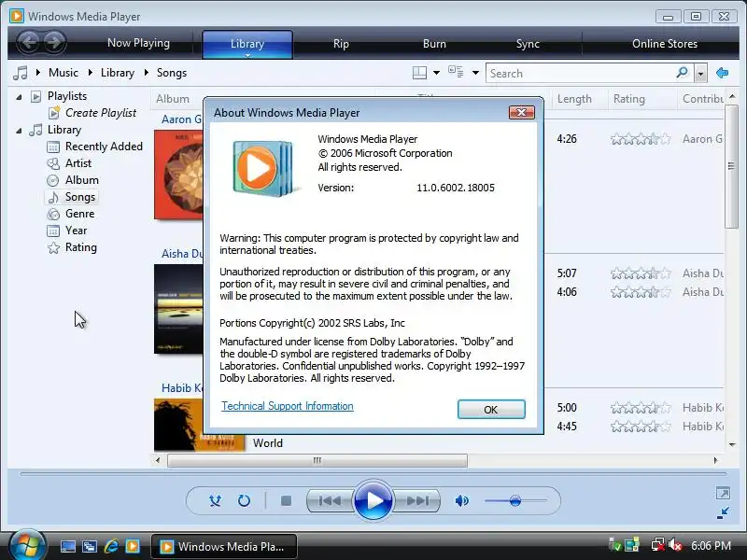Expand the arrow before Songs breadcrumb
Image resolution: width=747 pixels, height=560 pixels.
click(x=147, y=73)
